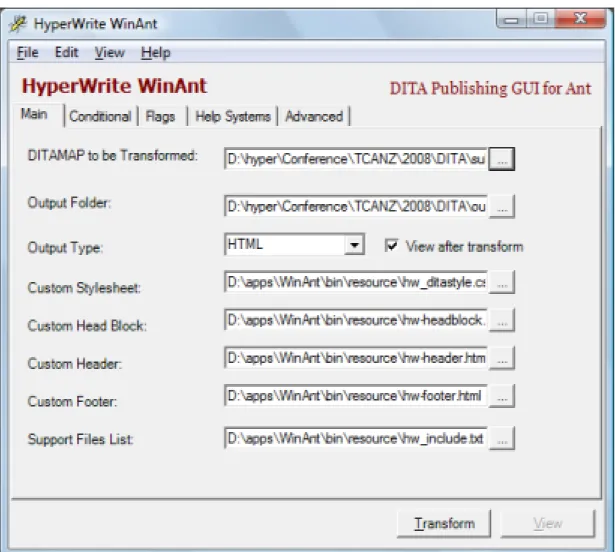The width and height of the screenshot is (615, 552).
Task: Maximize the HyperWrite WinAnt window
Action: (541, 18)
